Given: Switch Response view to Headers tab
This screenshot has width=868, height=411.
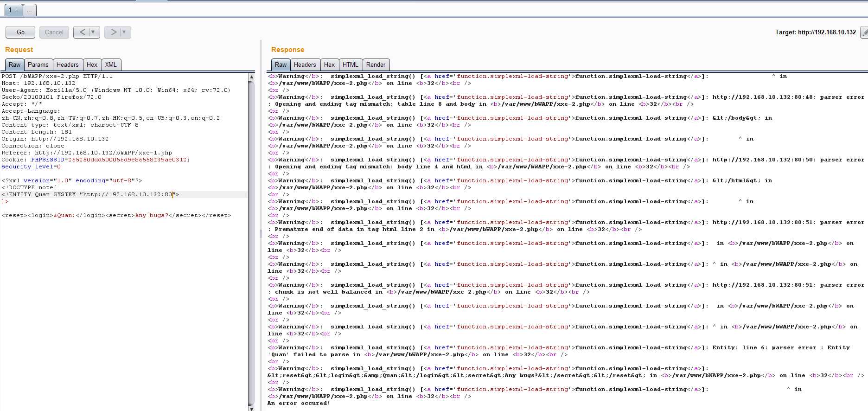Looking at the screenshot, I should 305,64.
